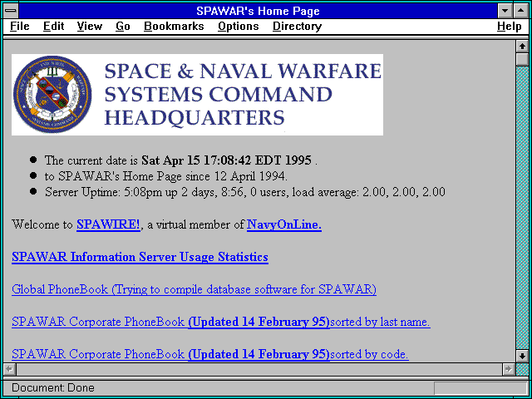Viewport: 532px width, 399px height.
Task: Click the 'Document: Done' status text
Action: (x=53, y=387)
